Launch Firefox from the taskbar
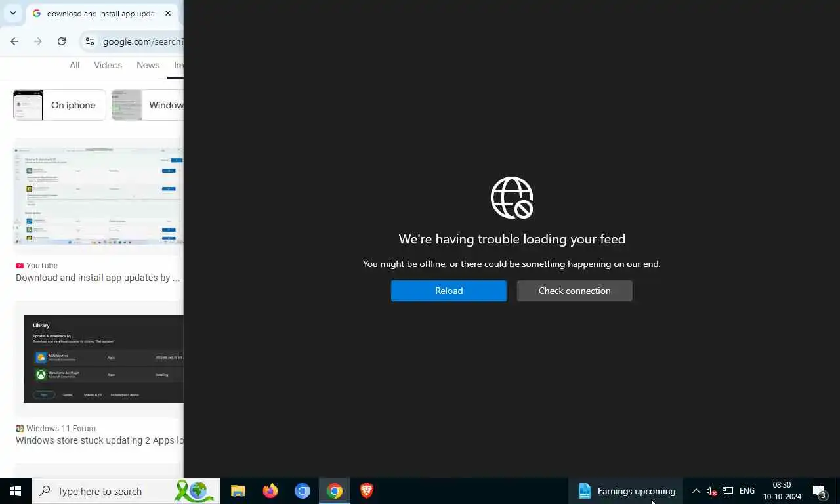Screen dimensions: 840x504 point(270,491)
